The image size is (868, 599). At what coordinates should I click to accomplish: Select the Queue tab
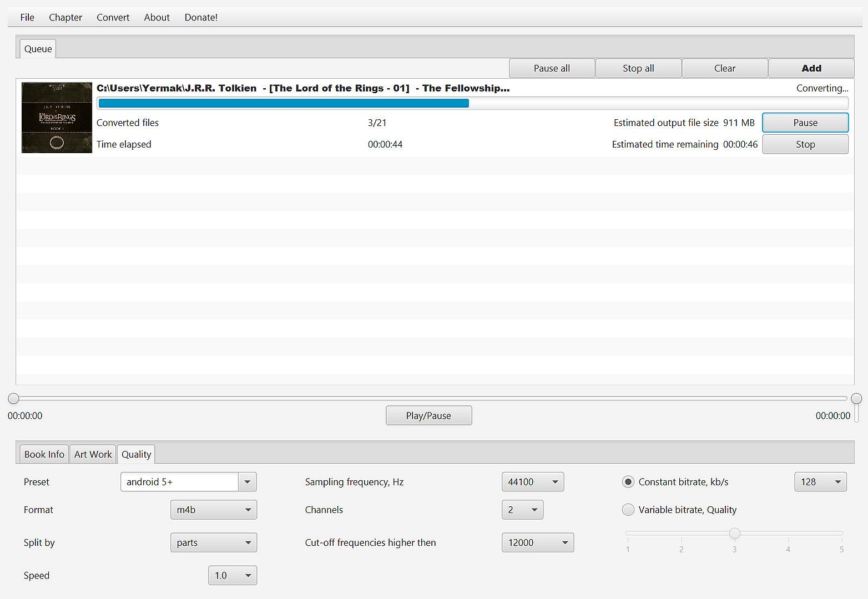click(38, 49)
